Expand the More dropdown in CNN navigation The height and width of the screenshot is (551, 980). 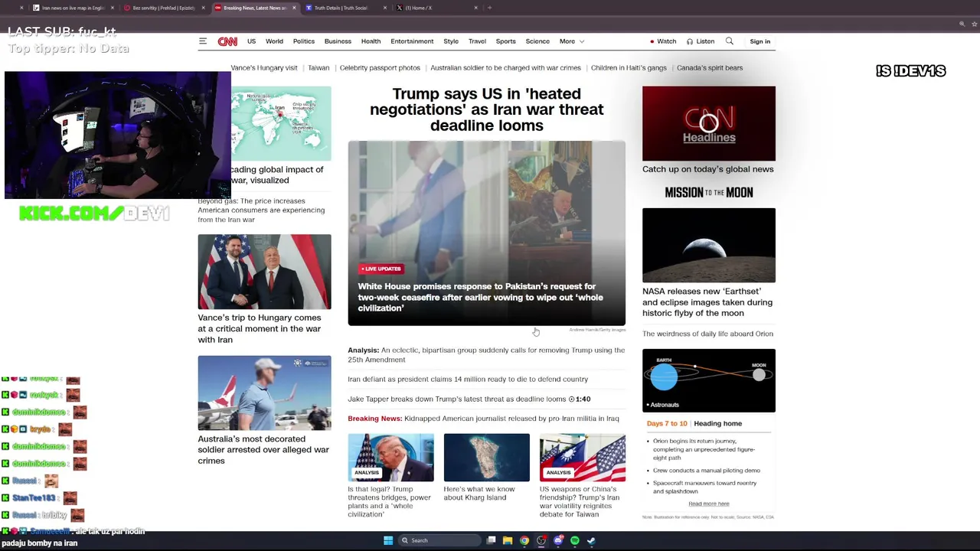point(572,41)
